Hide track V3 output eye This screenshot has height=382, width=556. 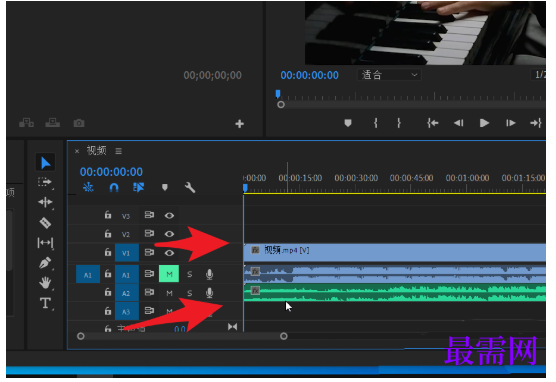point(169,215)
